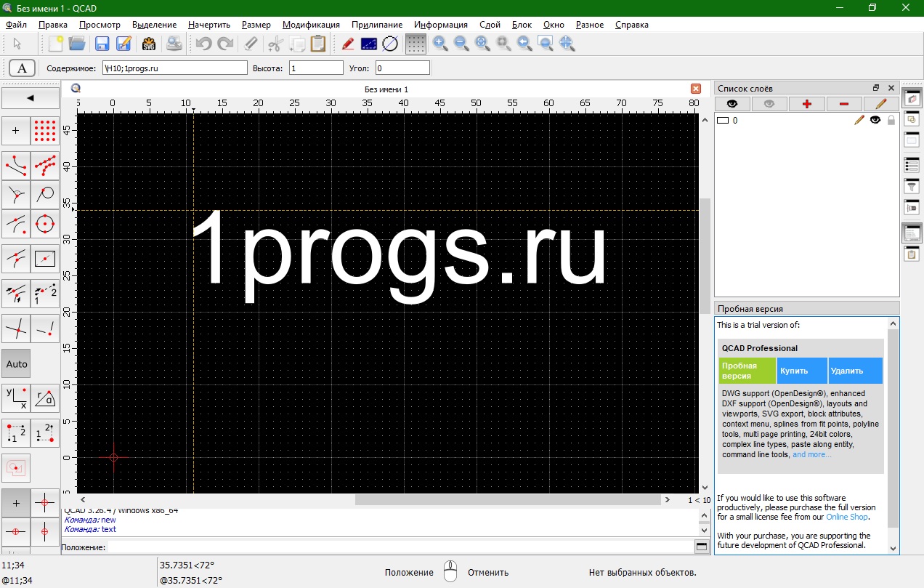Open an existing drawing from the folder icon

77,44
